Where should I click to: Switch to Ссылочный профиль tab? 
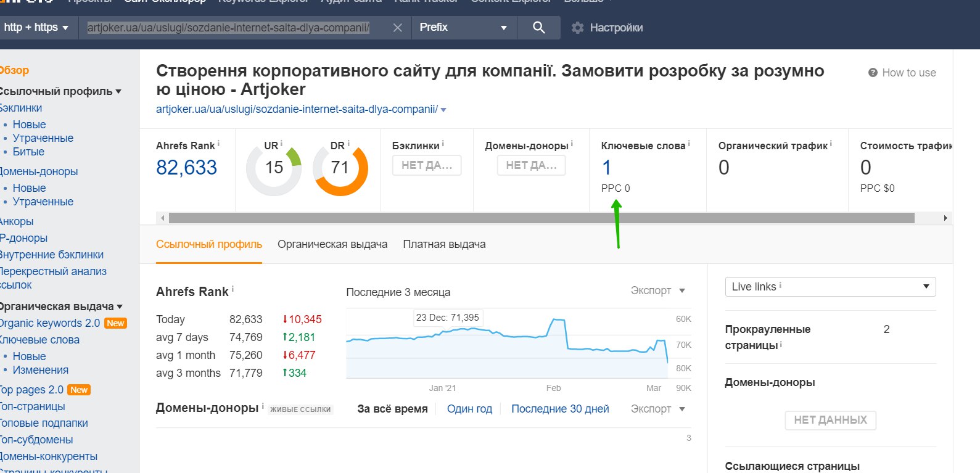click(209, 244)
